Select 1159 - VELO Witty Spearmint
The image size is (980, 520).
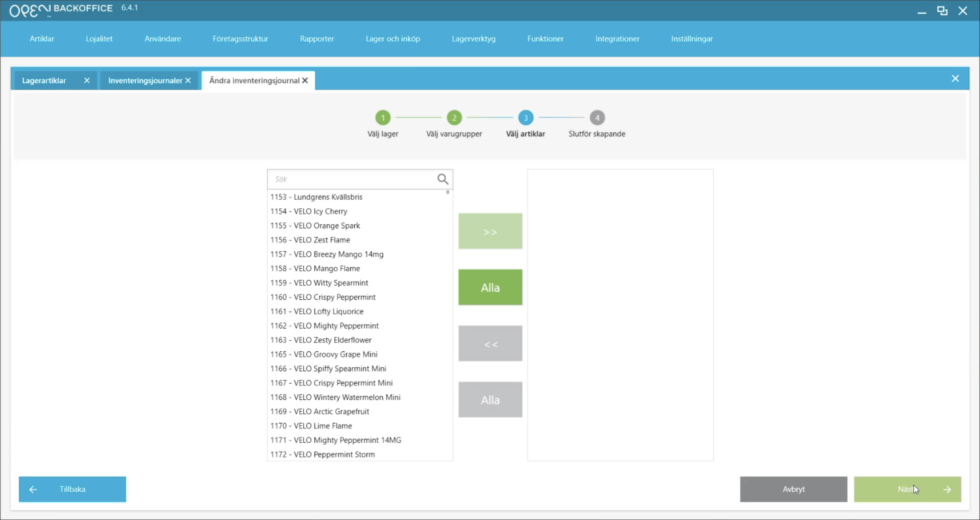point(360,283)
